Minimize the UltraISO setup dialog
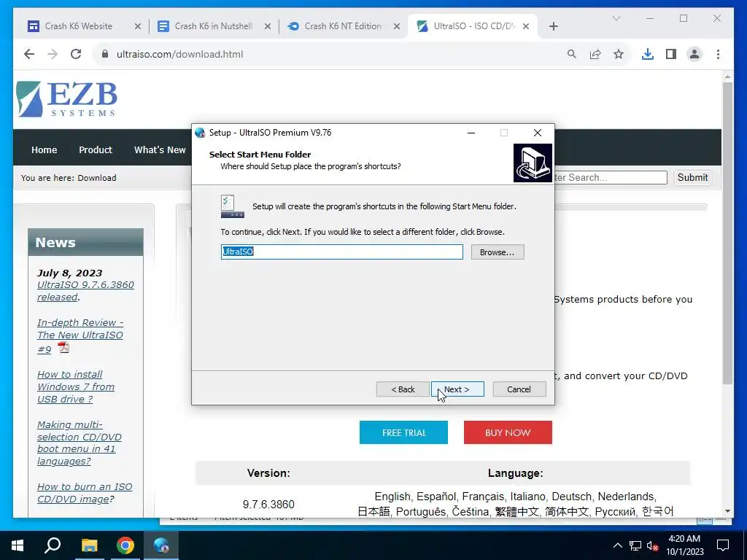747x560 pixels. click(471, 133)
